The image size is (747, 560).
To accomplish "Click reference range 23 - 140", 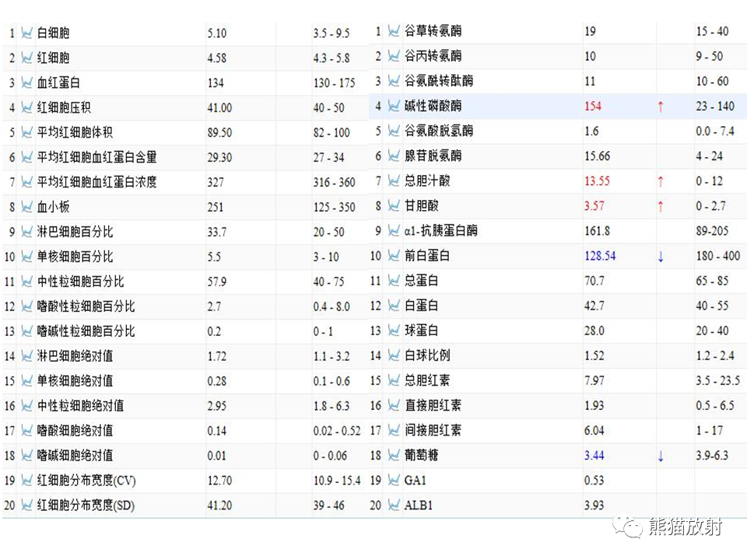I will [x=714, y=106].
